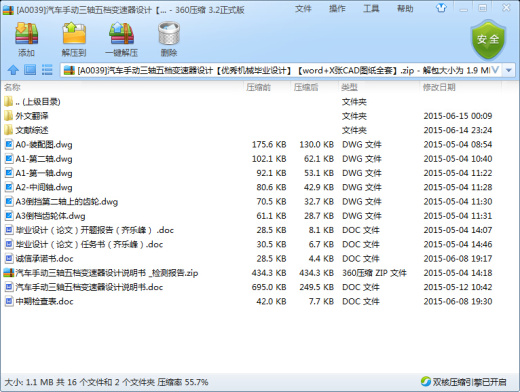The width and height of the screenshot is (520, 392).
Task: Click the archive icon in address bar
Action: pos(69,70)
